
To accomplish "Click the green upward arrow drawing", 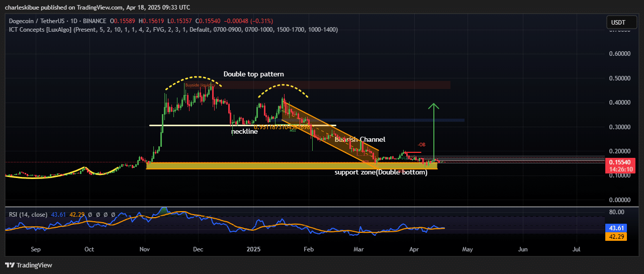I will 434,131.
